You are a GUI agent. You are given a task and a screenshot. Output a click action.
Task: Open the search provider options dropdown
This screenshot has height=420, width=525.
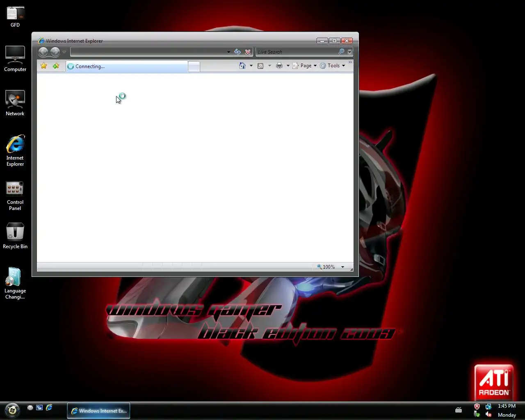[349, 52]
